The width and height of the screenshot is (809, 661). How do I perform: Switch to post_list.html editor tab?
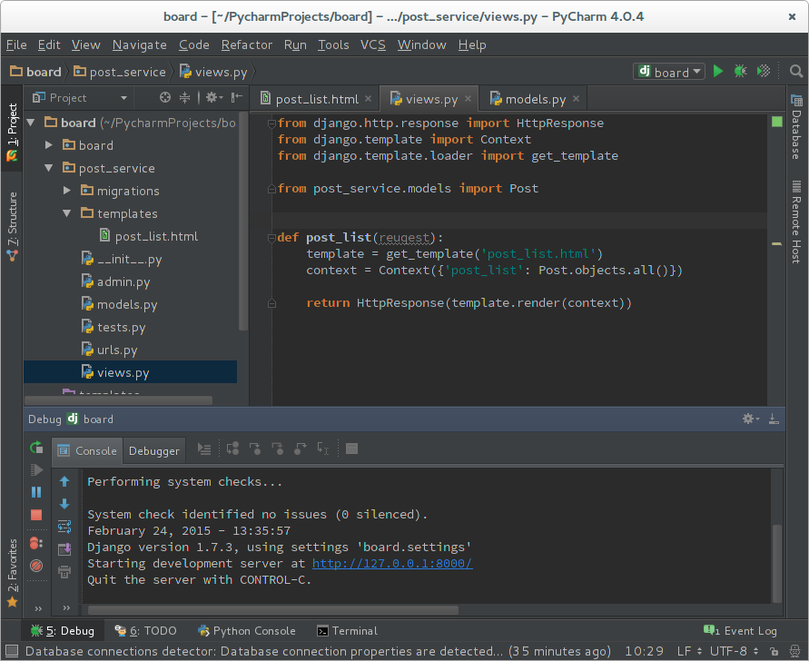tap(316, 99)
